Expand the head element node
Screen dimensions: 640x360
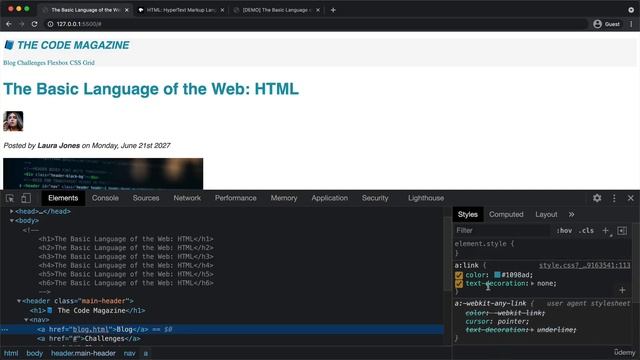[12, 211]
